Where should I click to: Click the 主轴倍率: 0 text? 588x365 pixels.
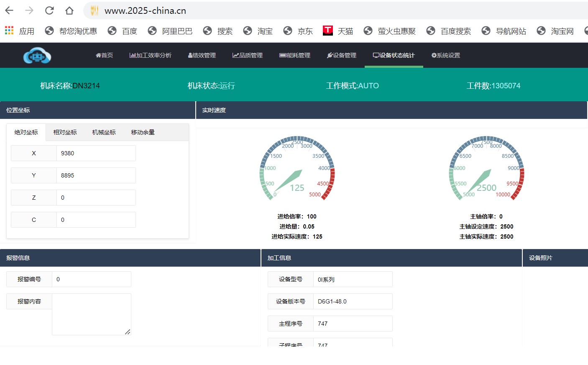pyautogui.click(x=486, y=216)
